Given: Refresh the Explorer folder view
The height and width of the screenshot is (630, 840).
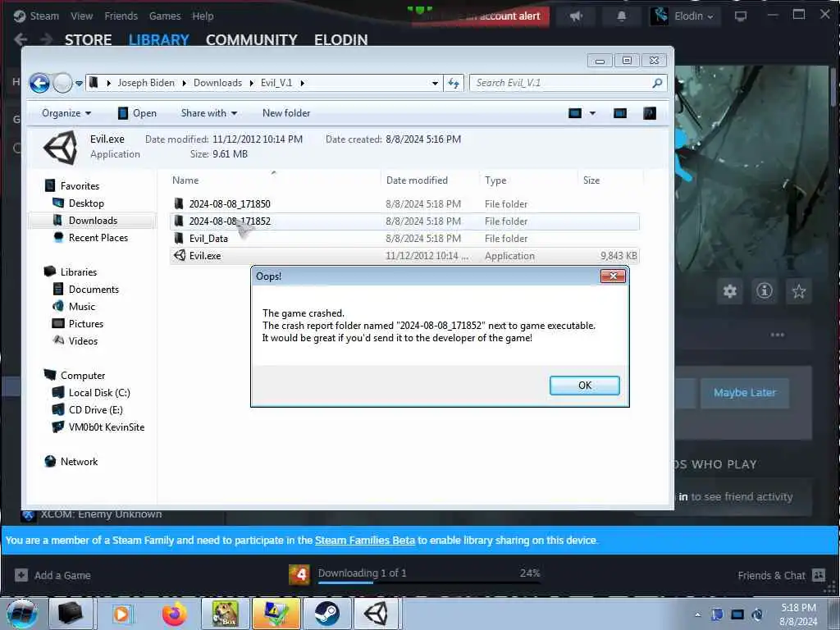Looking at the screenshot, I should click(x=454, y=83).
